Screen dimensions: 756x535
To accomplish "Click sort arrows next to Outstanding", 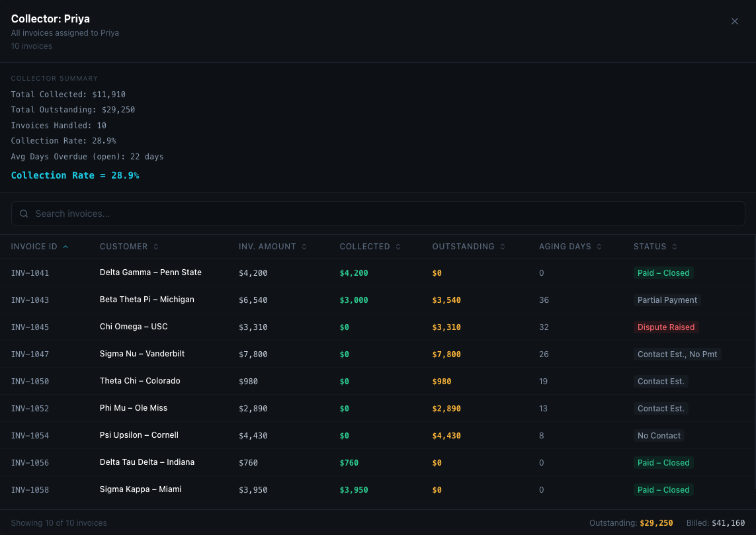I will 503,247.
